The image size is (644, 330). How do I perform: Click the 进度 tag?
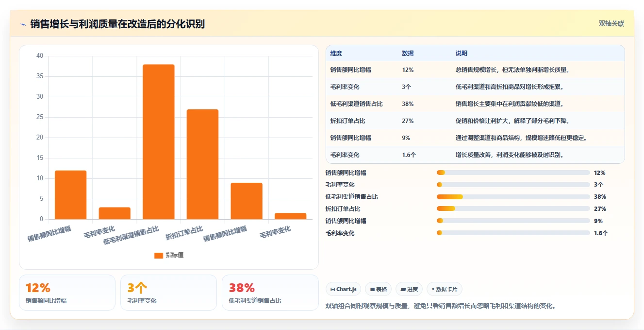(409, 289)
